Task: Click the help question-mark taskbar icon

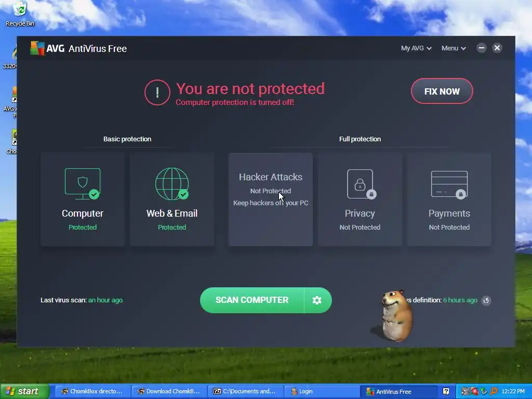Action: (446, 392)
